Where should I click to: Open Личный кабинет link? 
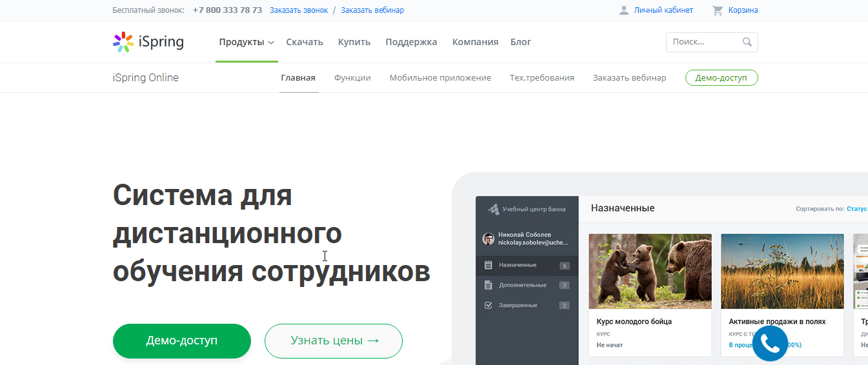(663, 10)
